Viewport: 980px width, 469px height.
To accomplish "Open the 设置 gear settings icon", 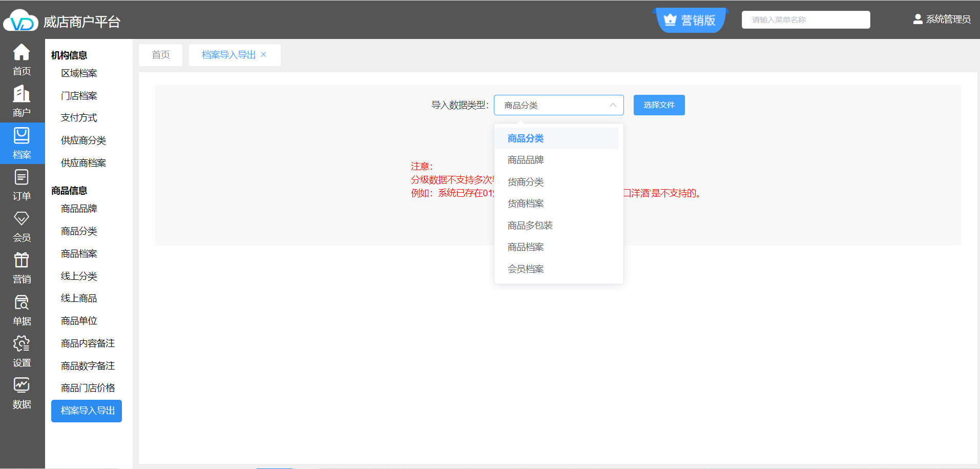I will click(x=22, y=344).
